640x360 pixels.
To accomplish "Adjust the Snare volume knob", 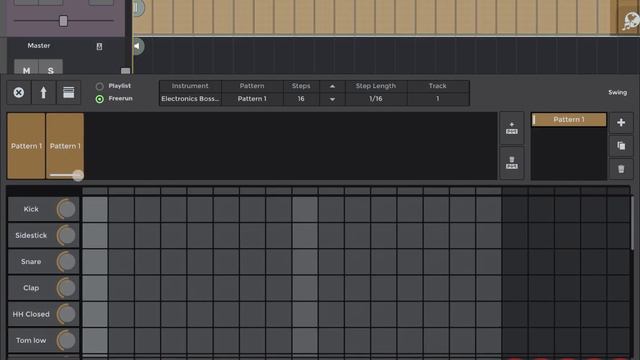I will [67, 262].
